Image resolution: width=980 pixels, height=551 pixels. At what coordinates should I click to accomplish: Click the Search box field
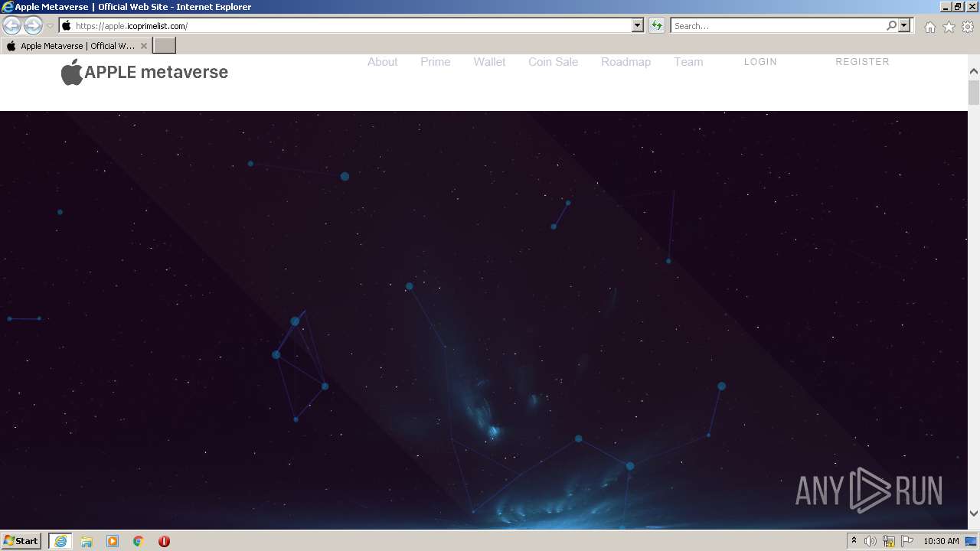click(778, 25)
